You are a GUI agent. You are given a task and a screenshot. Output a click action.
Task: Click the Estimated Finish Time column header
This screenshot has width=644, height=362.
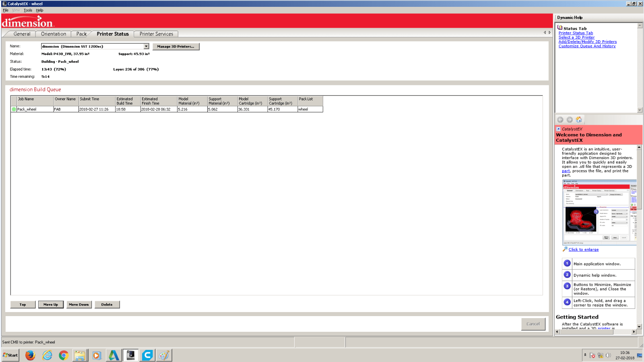159,101
